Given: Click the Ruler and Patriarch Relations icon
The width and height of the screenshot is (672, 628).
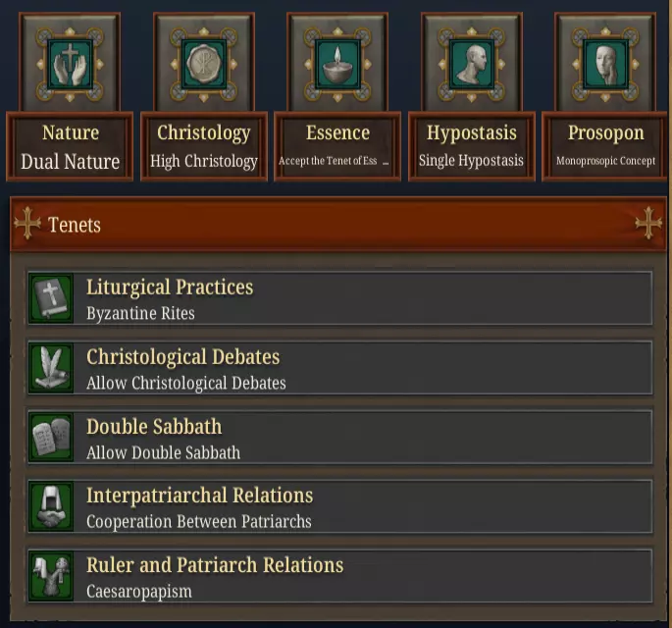Looking at the screenshot, I should pyautogui.click(x=49, y=576).
